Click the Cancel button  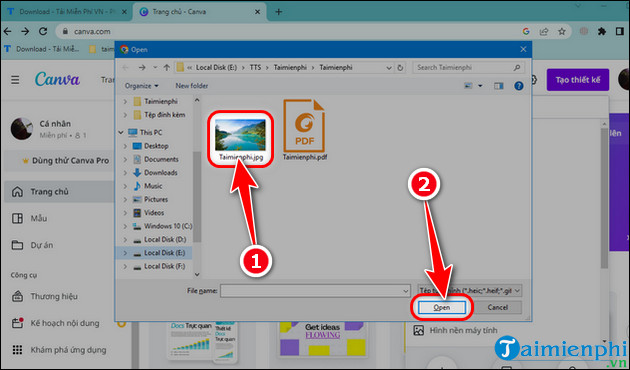498,307
